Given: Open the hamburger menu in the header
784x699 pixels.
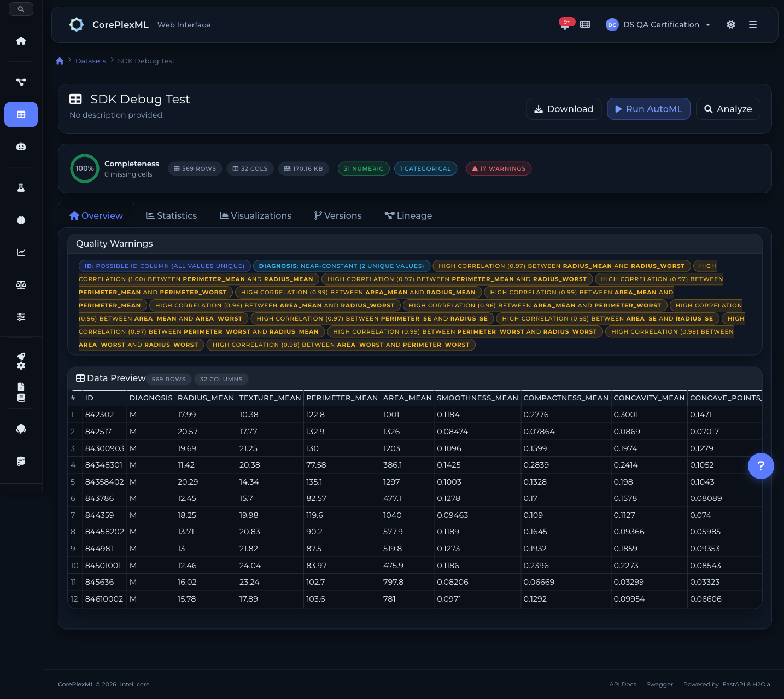Looking at the screenshot, I should coord(753,25).
